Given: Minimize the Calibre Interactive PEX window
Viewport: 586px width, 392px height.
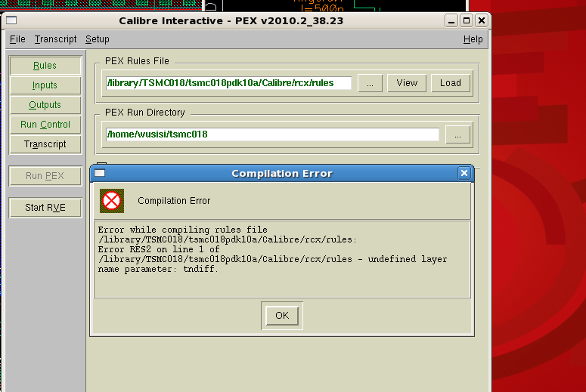Looking at the screenshot, I should pyautogui.click(x=451, y=20).
